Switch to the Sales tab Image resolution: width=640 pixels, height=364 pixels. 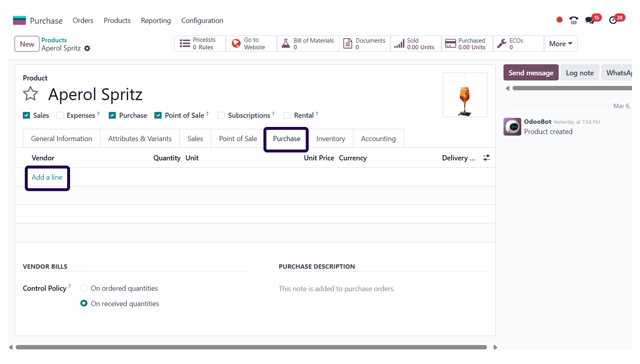pyautogui.click(x=195, y=138)
